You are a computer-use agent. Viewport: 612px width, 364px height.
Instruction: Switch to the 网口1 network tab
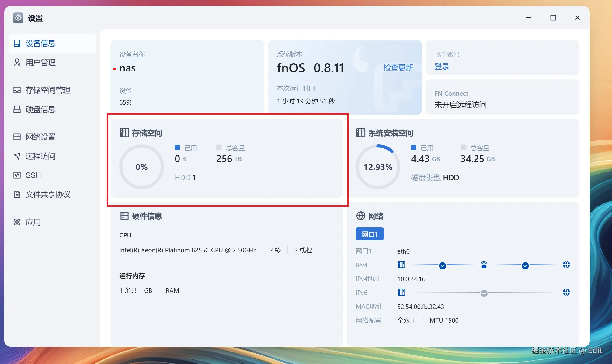point(370,234)
